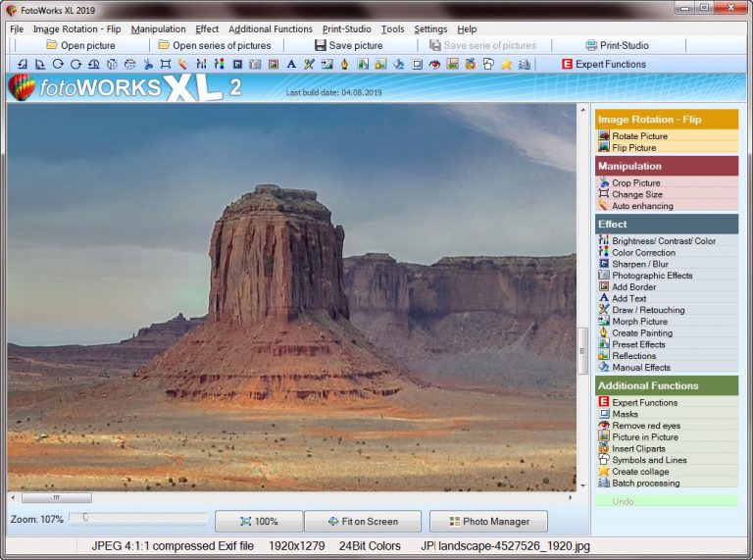Click the Fit on Screen button

[x=363, y=521]
